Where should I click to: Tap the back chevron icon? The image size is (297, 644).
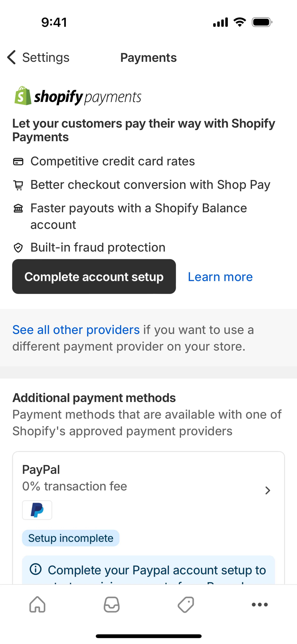(11, 57)
